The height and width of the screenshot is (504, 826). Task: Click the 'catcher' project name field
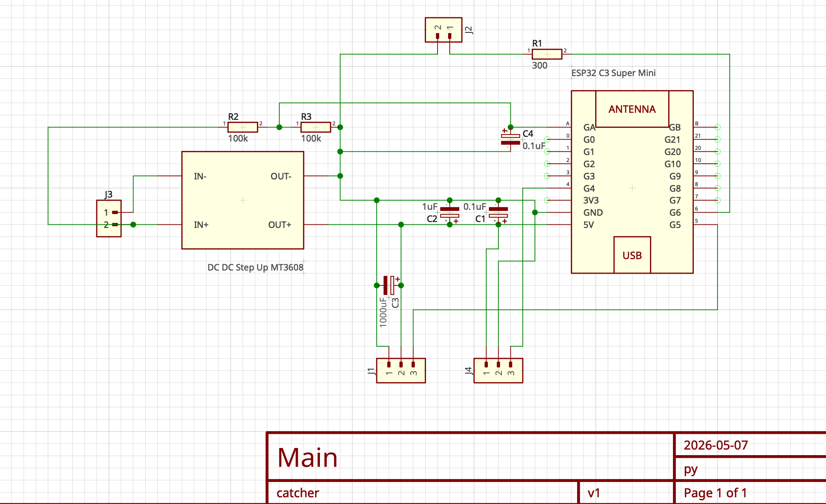[297, 493]
